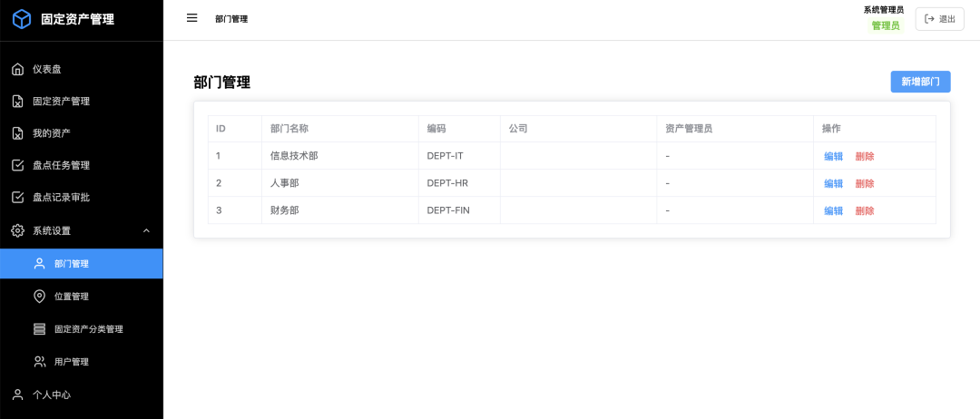Click the green 管理员 role tag
The height and width of the screenshot is (419, 980).
point(885,25)
